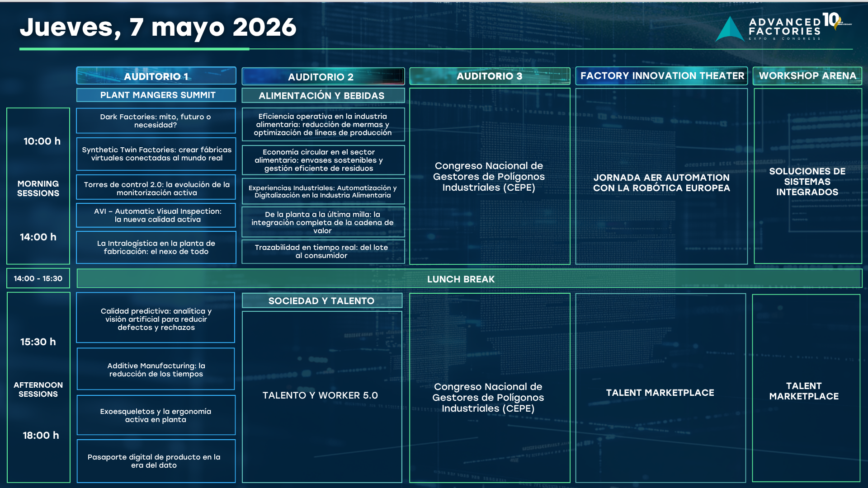Open the Workshop Arena header
This screenshot has height=488, width=868.
[x=807, y=76]
